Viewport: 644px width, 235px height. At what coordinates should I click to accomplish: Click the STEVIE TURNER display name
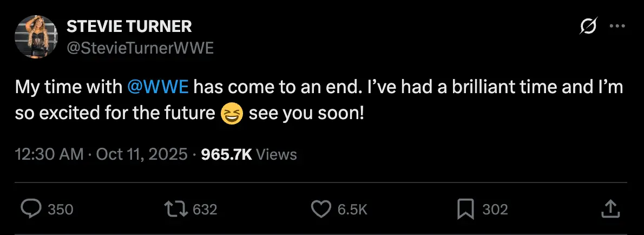pyautogui.click(x=129, y=26)
